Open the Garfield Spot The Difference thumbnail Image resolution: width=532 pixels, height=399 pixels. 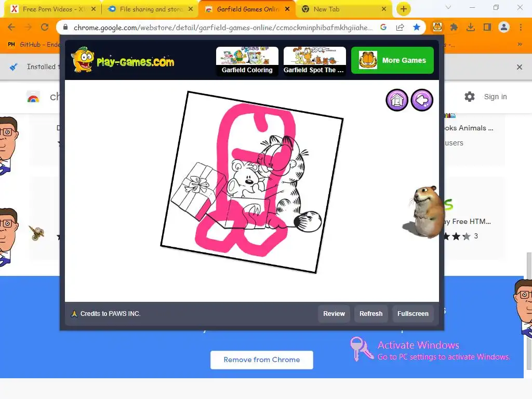click(x=314, y=61)
